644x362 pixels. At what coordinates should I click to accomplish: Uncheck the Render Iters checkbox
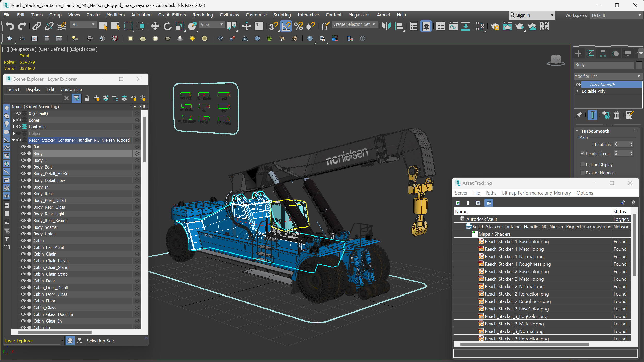pyautogui.click(x=582, y=154)
